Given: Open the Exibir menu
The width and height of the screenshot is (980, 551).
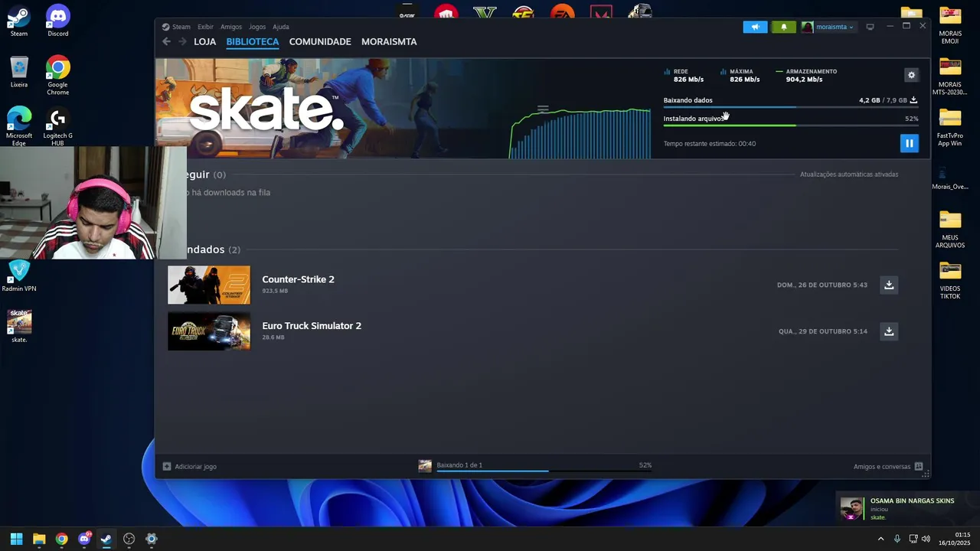Looking at the screenshot, I should 205,27.
